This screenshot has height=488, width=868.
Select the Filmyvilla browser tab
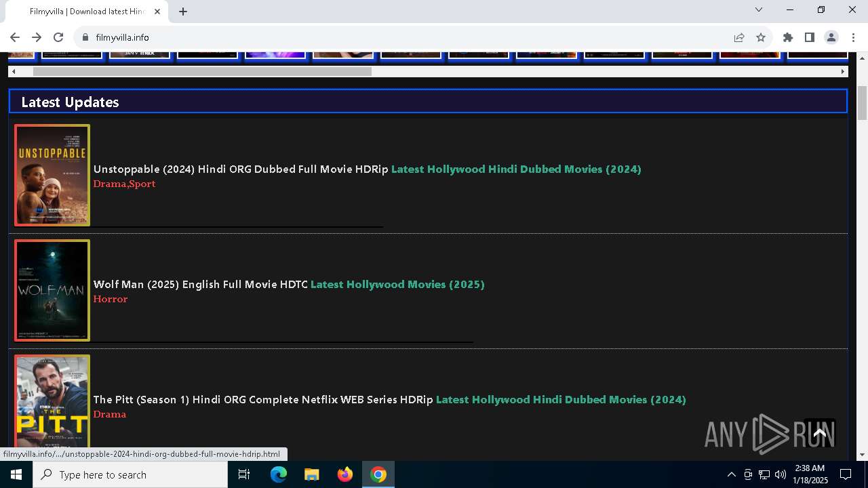point(87,12)
